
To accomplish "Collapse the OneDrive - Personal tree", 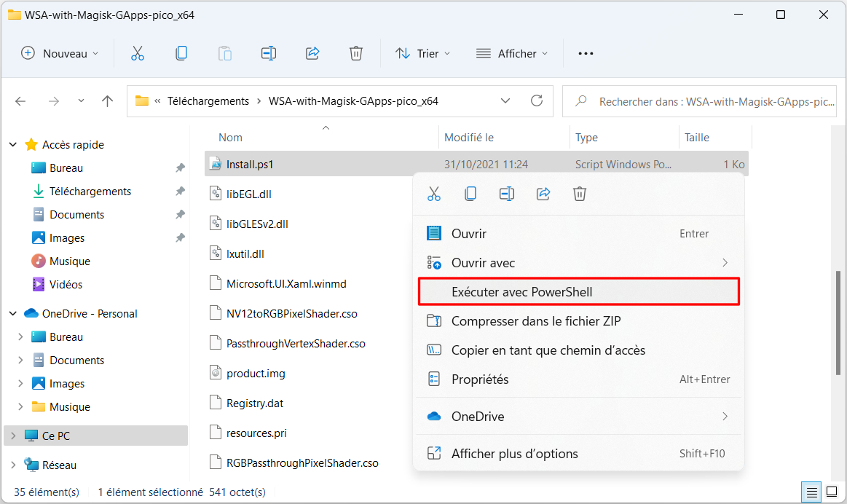I will [13, 314].
